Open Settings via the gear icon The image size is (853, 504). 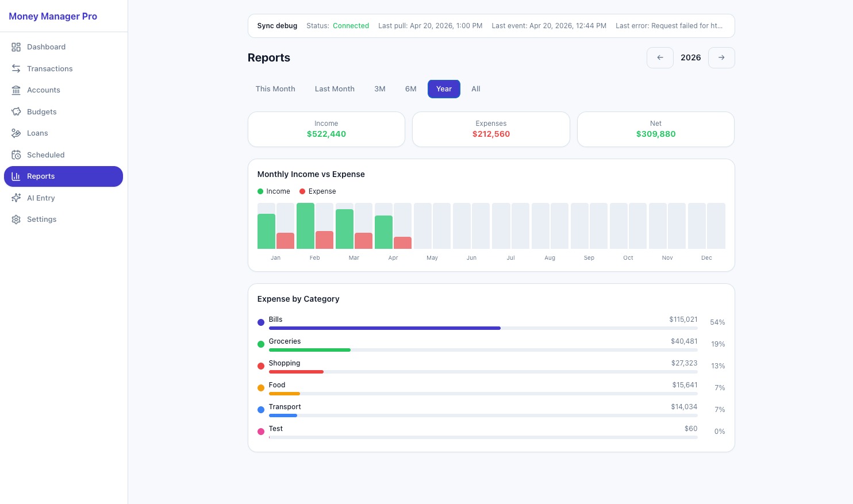click(x=16, y=220)
